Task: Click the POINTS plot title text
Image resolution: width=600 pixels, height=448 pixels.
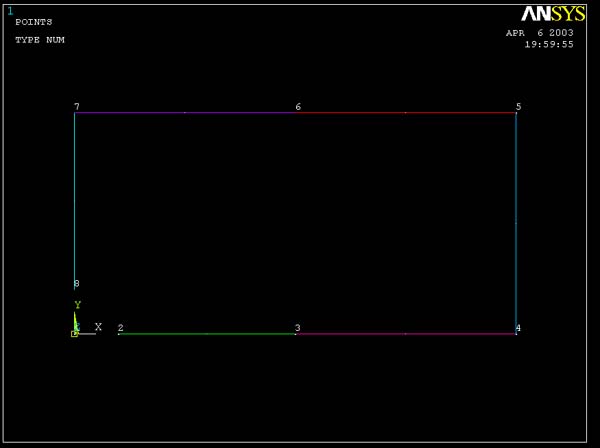Action: point(34,22)
